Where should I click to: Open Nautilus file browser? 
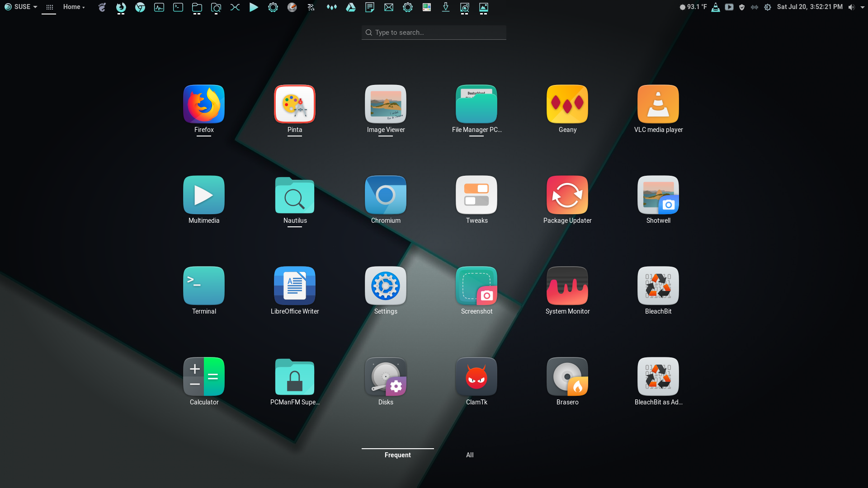[295, 195]
